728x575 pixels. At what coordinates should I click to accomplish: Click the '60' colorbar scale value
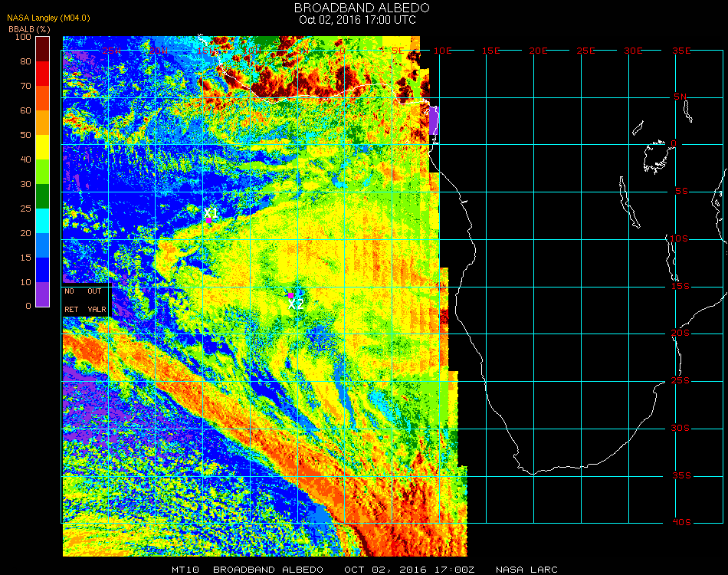click(x=25, y=110)
